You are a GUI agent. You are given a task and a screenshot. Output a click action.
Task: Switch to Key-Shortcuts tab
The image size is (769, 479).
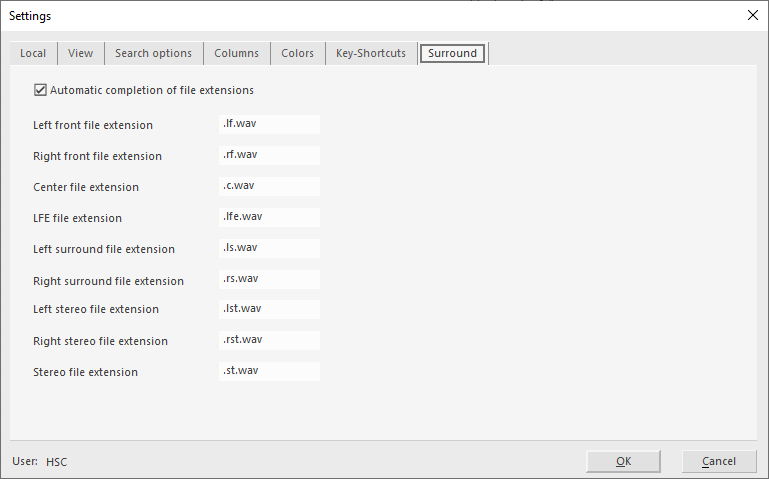coord(370,53)
